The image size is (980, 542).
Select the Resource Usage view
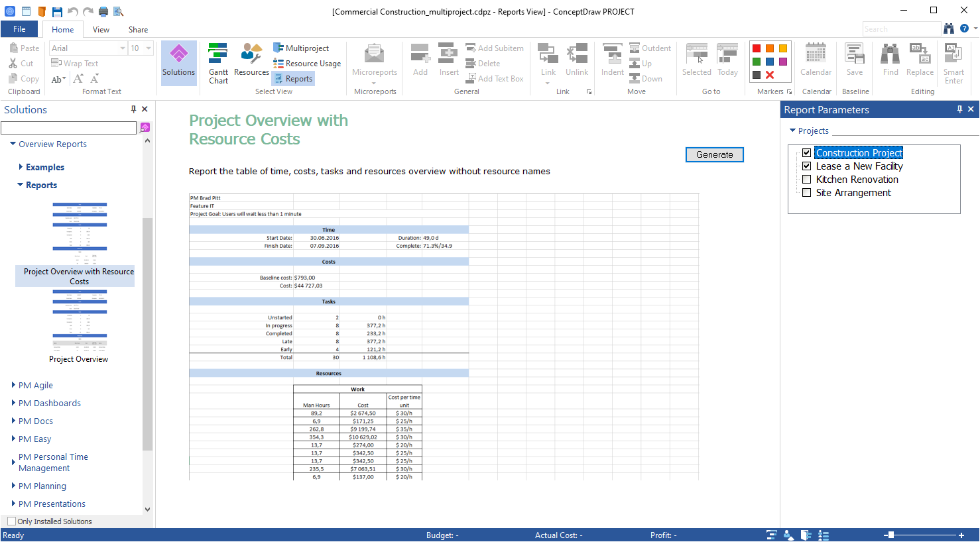[x=307, y=64]
